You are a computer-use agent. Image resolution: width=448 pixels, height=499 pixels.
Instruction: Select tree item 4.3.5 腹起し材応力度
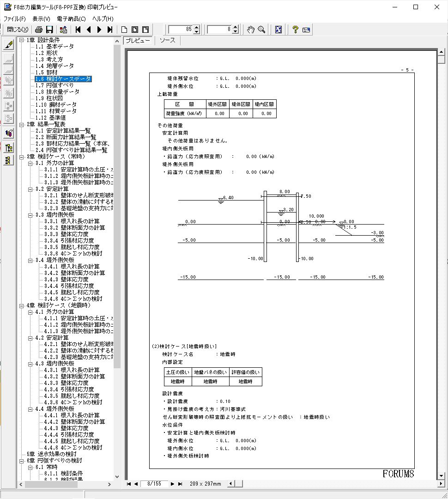[72, 396]
